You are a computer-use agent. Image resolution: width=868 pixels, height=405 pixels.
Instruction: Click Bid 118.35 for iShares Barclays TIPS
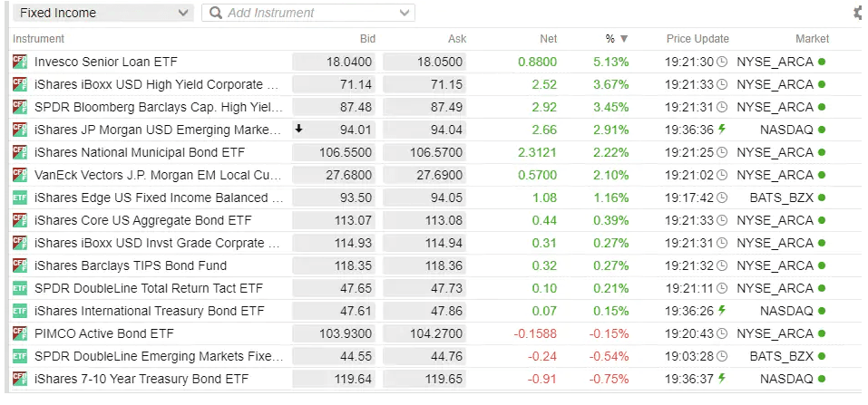point(334,265)
